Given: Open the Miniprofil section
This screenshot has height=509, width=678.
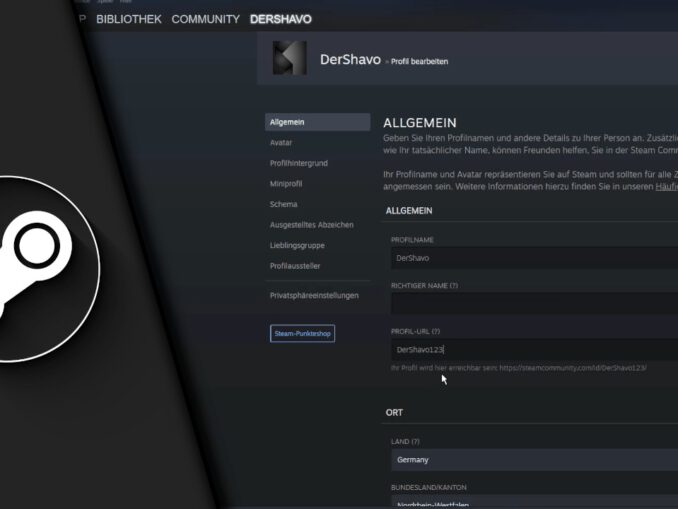Looking at the screenshot, I should pos(287,184).
